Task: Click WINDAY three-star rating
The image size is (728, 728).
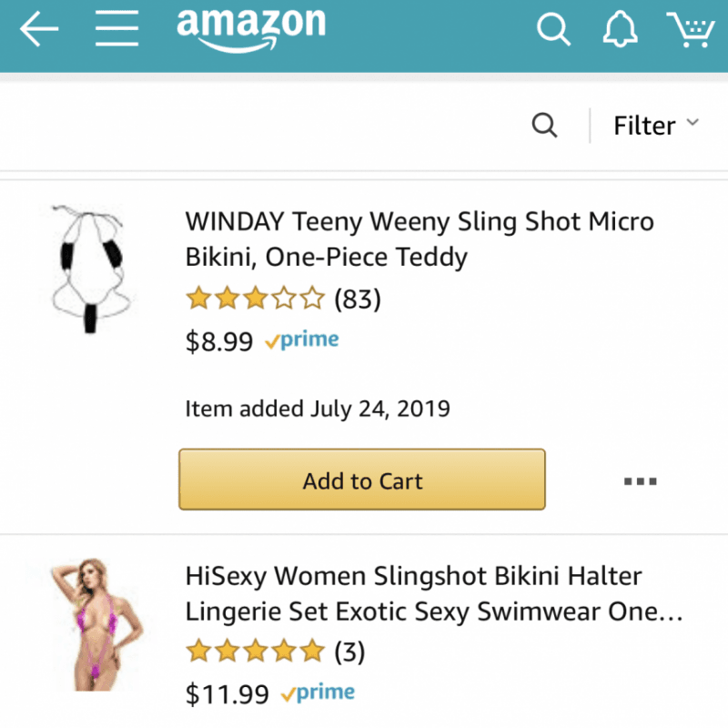Action: pyautogui.click(x=255, y=298)
